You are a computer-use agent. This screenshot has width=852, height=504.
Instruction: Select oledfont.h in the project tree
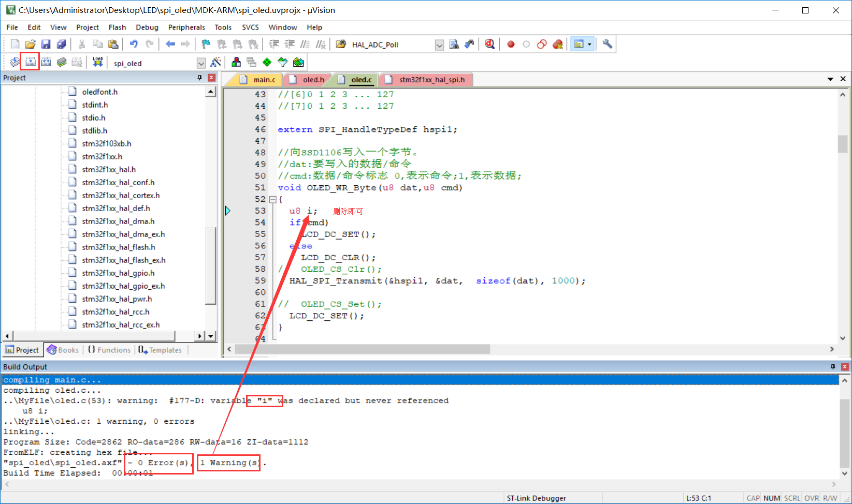pos(99,92)
